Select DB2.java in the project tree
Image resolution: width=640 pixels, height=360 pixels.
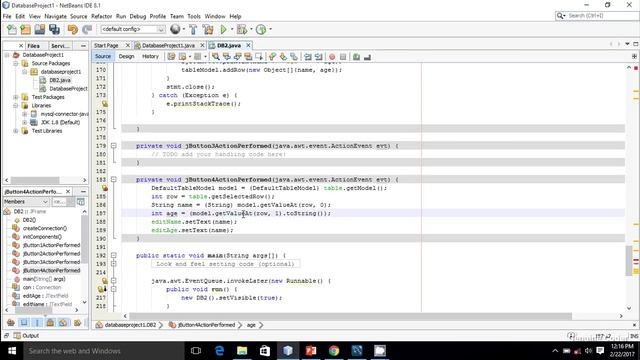point(60,80)
